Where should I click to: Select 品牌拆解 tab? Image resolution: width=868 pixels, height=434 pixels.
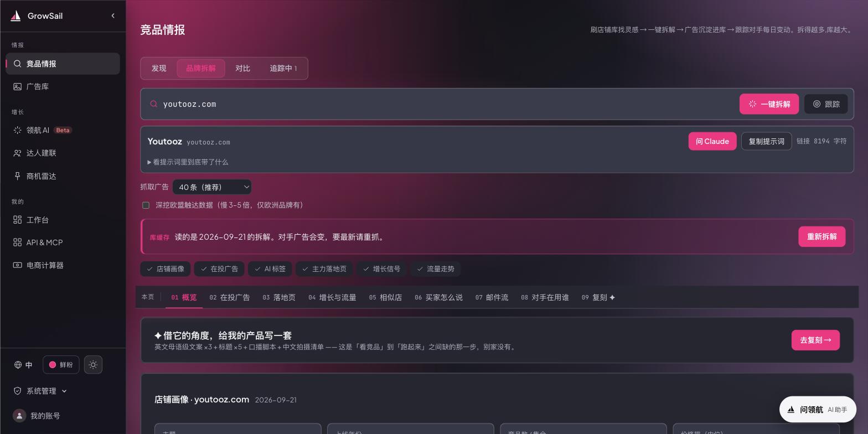(x=201, y=68)
